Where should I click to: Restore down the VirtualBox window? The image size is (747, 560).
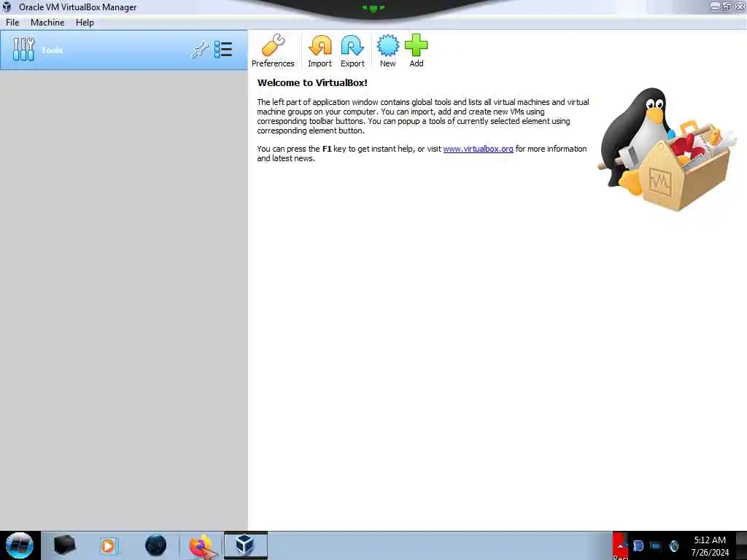(x=727, y=7)
